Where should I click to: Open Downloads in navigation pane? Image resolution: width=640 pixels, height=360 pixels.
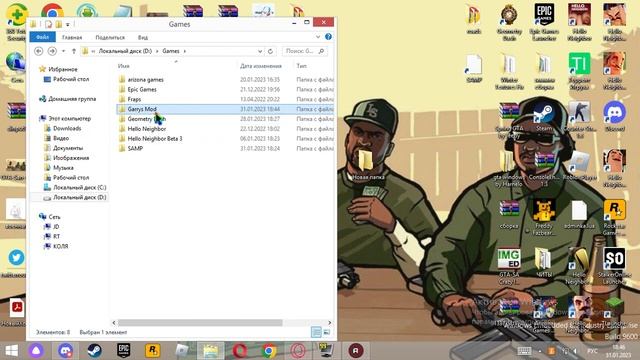click(67, 128)
